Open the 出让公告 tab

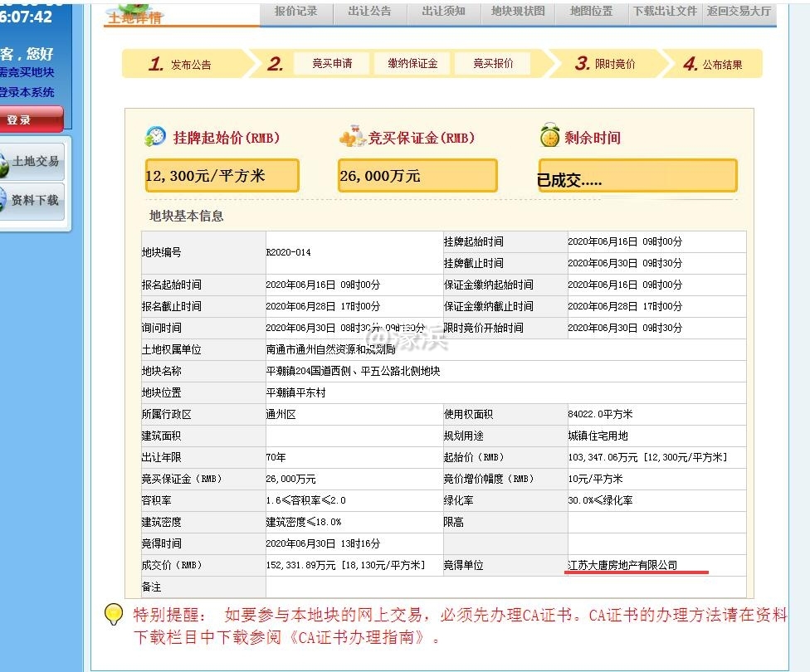pos(369,12)
